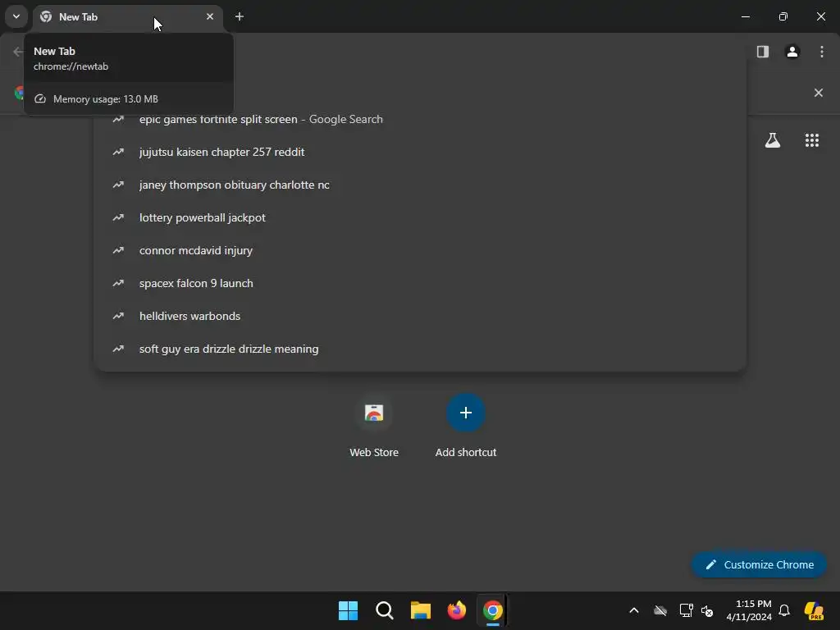The image size is (840, 630).
Task: Open a new tab with plus button
Action: [240, 16]
